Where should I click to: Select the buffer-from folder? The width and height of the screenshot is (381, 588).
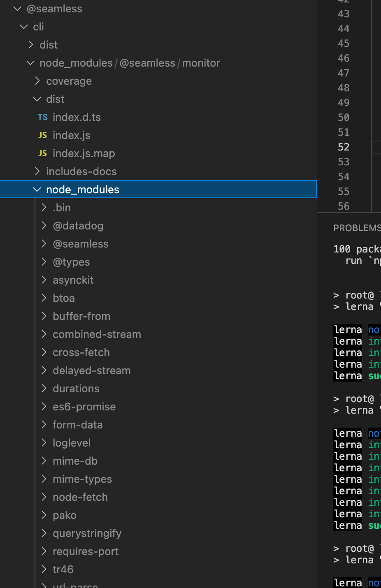tap(81, 316)
